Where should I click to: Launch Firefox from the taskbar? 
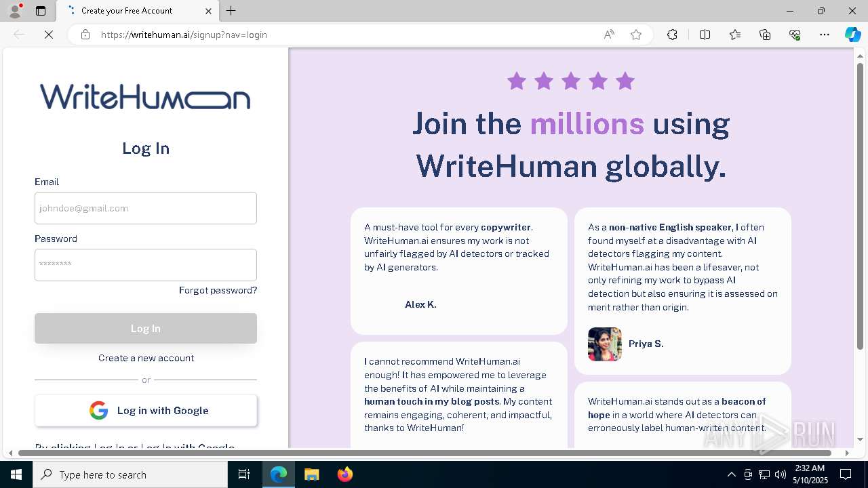point(344,474)
